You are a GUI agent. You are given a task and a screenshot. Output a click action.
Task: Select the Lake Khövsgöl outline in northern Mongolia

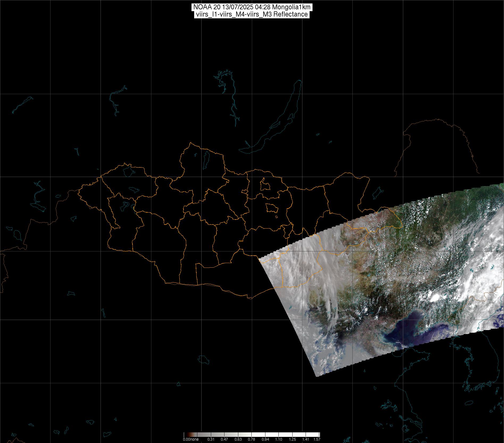[x=206, y=159]
